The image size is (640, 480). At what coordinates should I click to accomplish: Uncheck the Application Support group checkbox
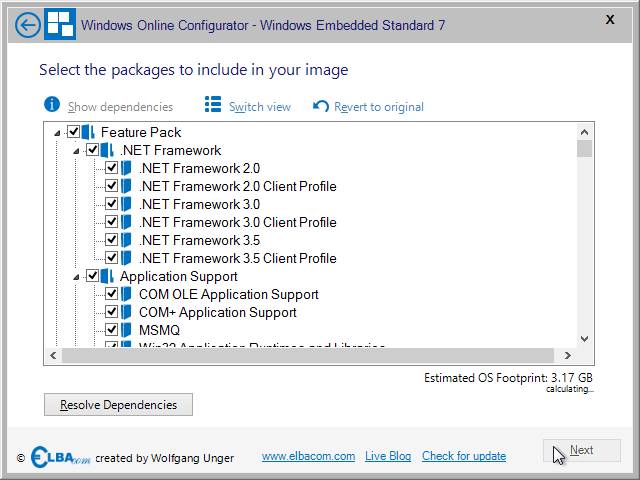tap(92, 276)
